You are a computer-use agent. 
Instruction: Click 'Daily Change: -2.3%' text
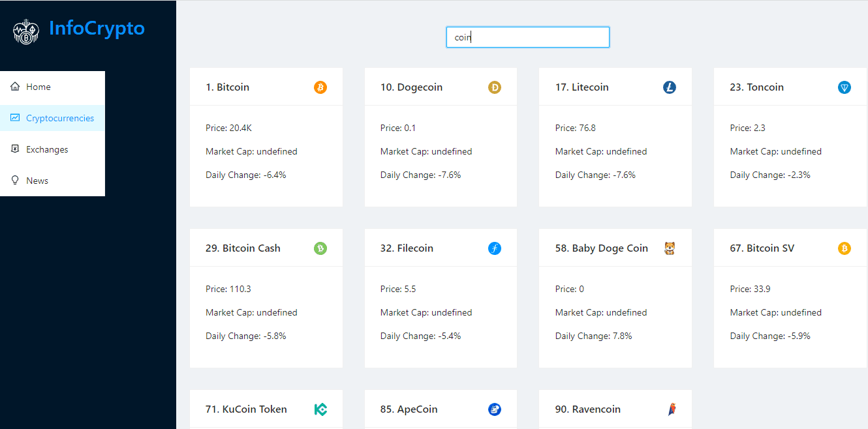(770, 175)
